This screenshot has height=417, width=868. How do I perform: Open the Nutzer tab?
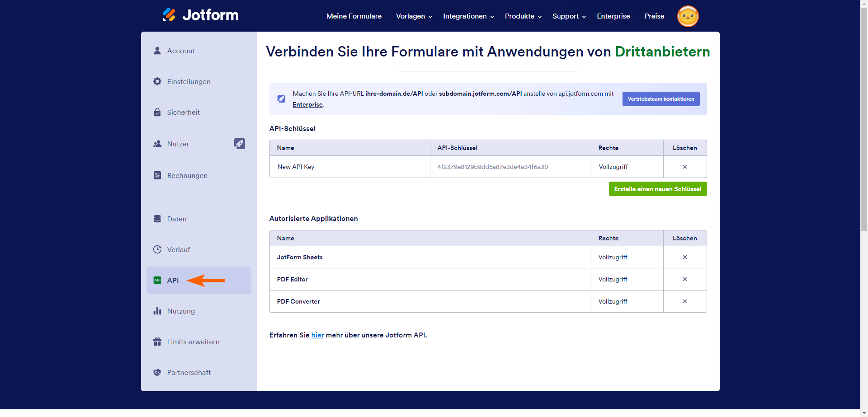(x=199, y=144)
